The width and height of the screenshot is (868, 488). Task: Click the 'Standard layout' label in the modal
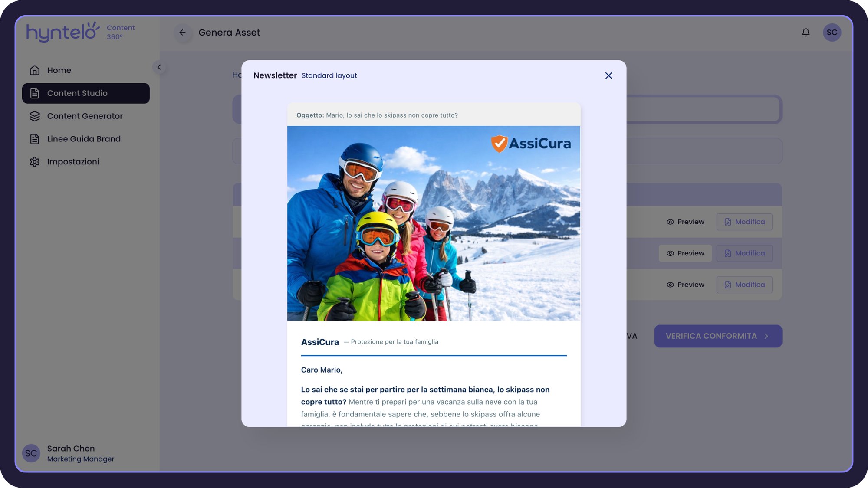tap(329, 75)
